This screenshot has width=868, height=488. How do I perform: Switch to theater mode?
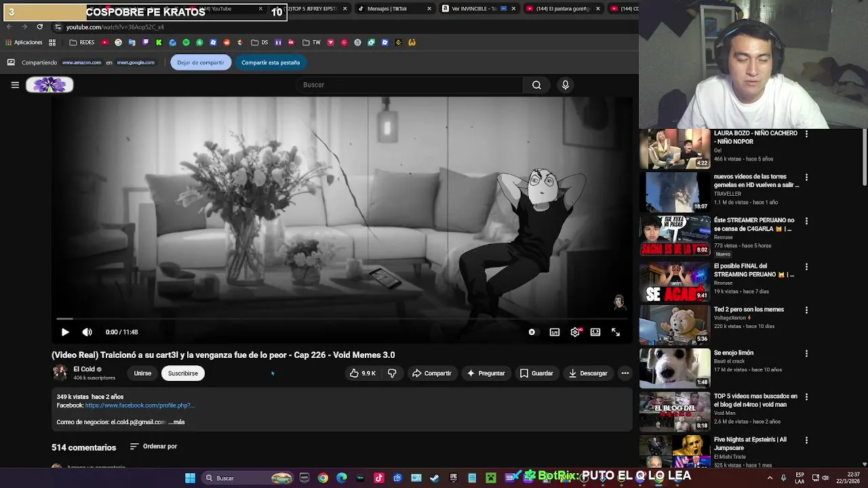coord(595,332)
